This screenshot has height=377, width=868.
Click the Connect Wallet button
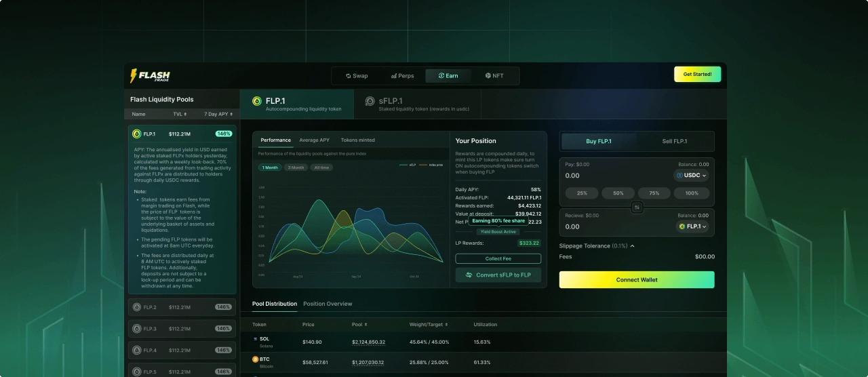coord(637,279)
